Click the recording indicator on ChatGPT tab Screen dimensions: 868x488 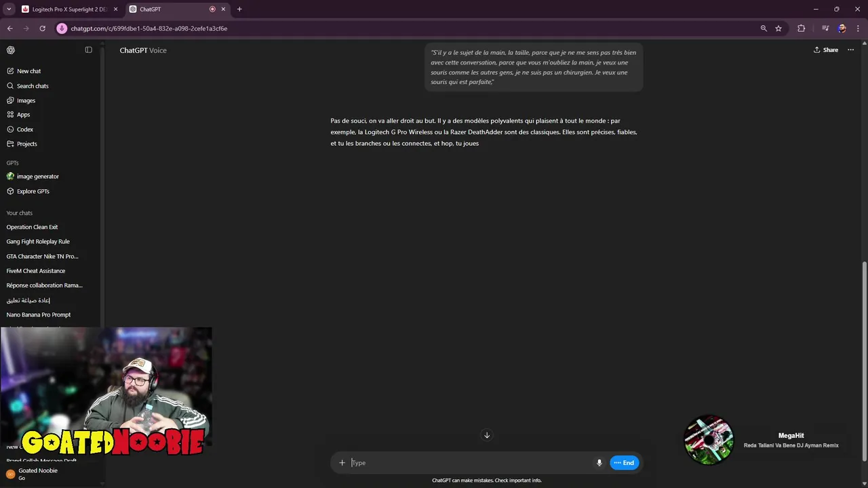[212, 9]
